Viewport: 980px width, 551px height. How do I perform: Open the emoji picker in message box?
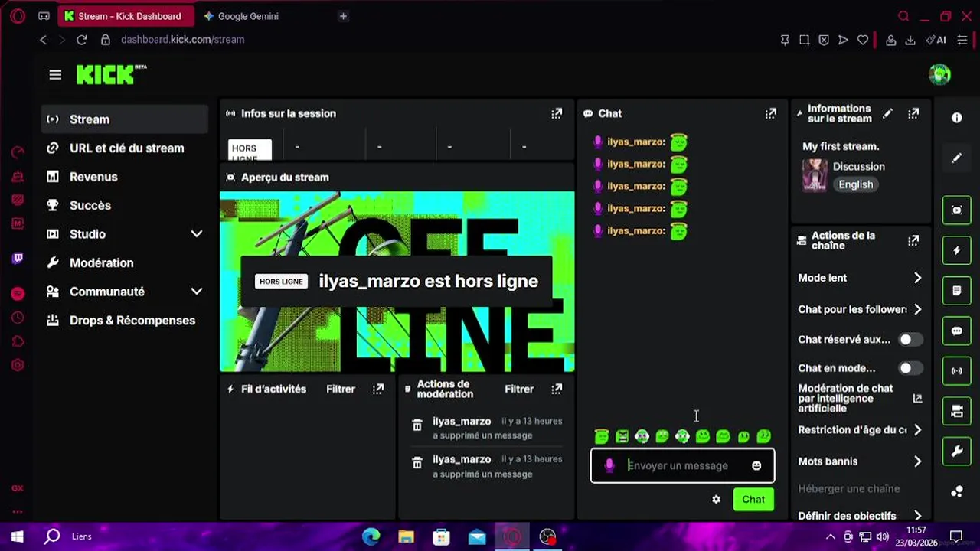tap(756, 465)
